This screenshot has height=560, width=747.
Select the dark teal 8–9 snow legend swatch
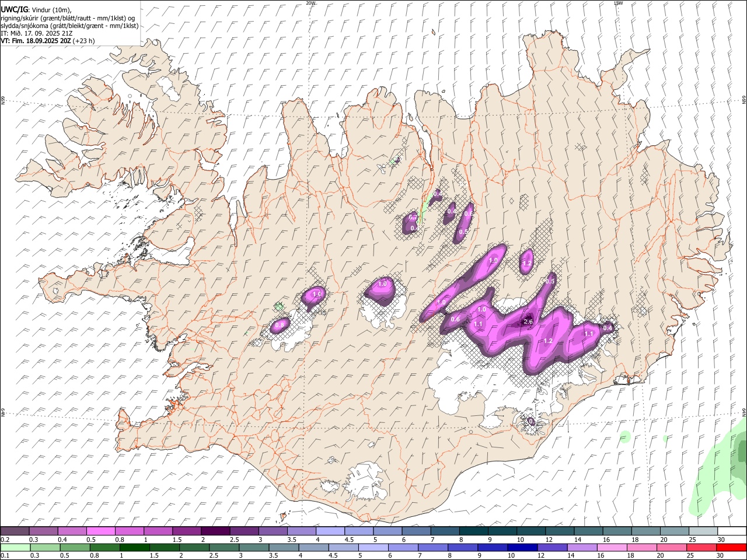[473, 531]
